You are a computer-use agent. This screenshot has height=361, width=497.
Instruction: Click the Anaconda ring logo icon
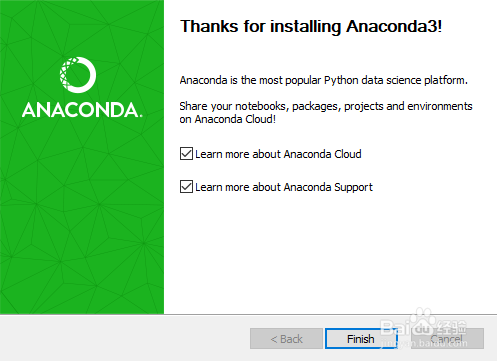[78, 75]
